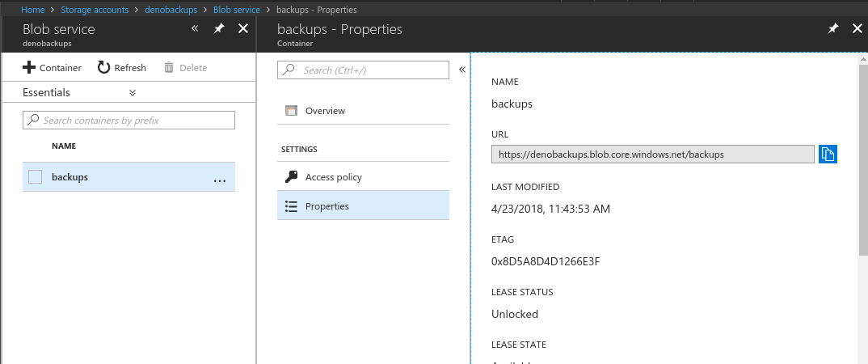Click the Refresh containers button
This screenshot has height=364, width=868.
[122, 68]
